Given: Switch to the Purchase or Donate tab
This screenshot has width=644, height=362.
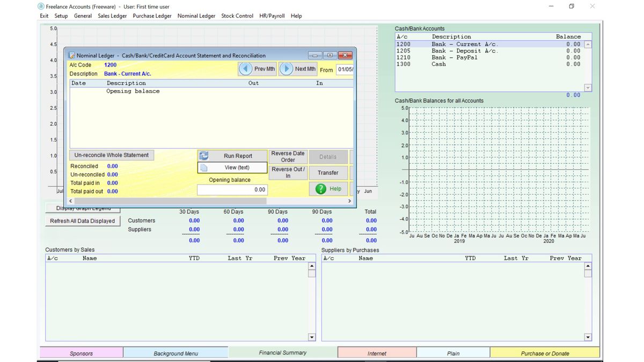Looking at the screenshot, I should (545, 353).
